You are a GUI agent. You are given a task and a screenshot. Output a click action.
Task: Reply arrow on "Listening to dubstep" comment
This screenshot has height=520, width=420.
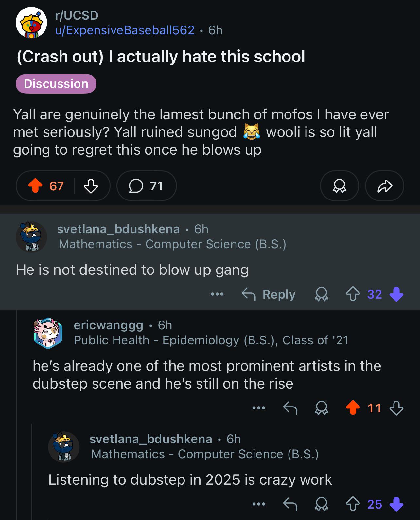(x=290, y=504)
